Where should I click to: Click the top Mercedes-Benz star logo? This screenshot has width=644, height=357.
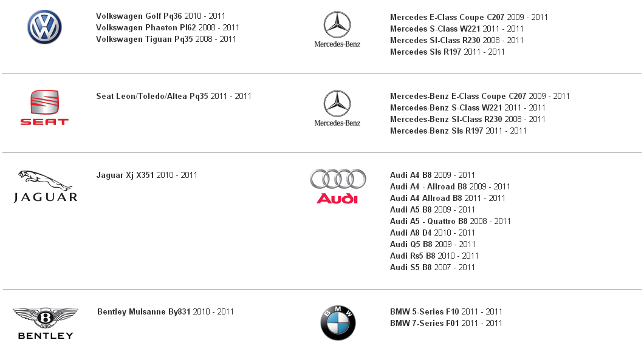click(x=337, y=30)
